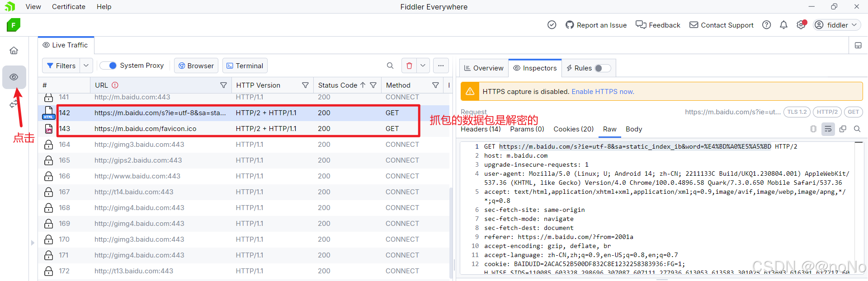Screen dimensions: 868x281
Task: Click the Status Code sort arrow
Action: [363, 85]
